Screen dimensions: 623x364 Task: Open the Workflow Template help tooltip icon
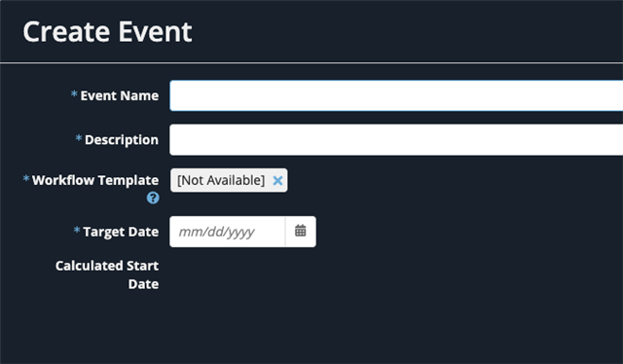153,198
